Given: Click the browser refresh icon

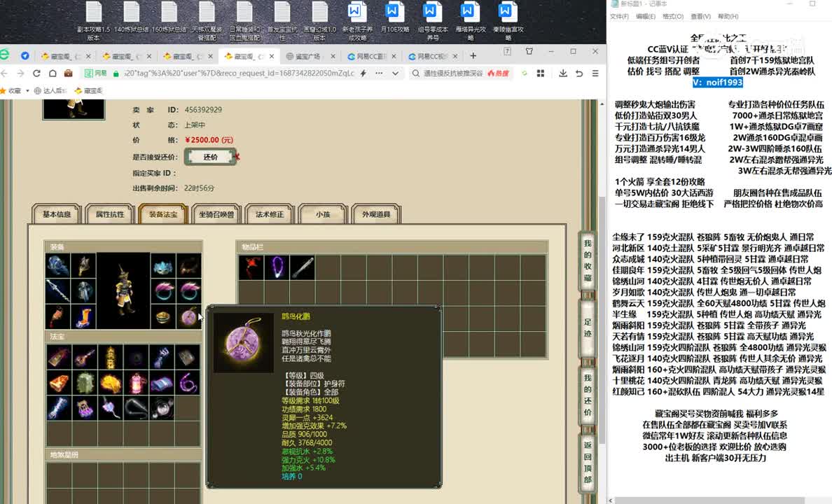Looking at the screenshot, I should tap(36, 73).
